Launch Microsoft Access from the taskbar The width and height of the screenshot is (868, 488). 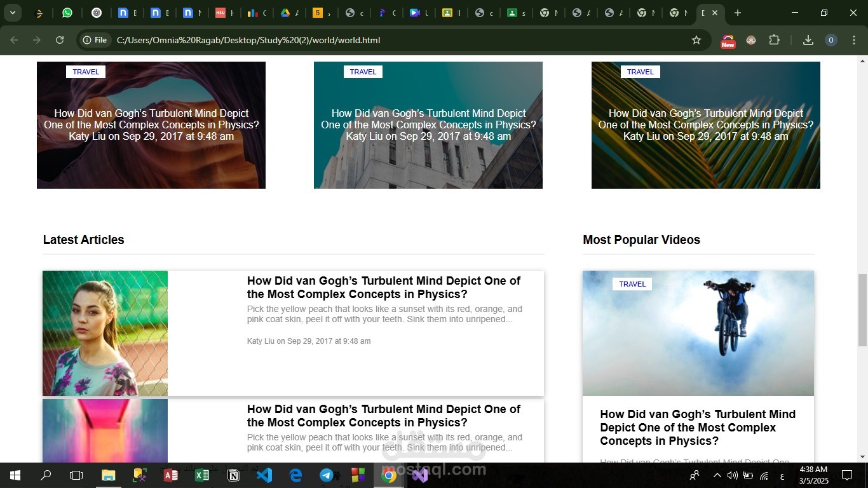170,475
